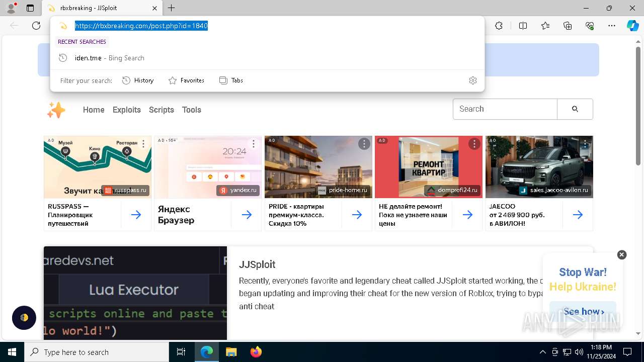The width and height of the screenshot is (644, 362).
Task: Click the See how button
Action: 583,311
